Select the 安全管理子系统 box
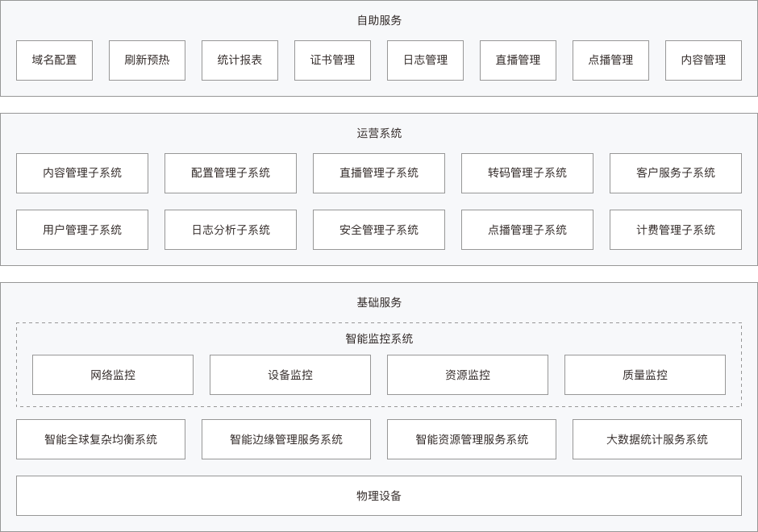The height and width of the screenshot is (532, 758). (x=379, y=230)
